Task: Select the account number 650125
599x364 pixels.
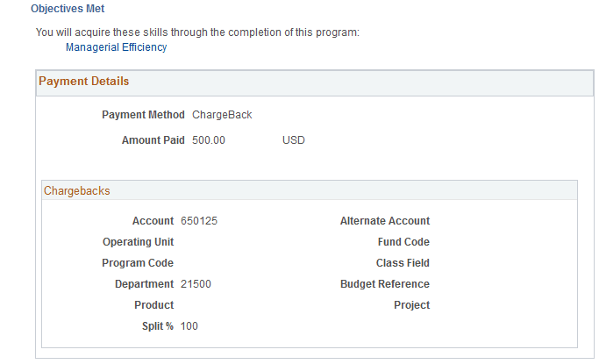Action: point(199,221)
